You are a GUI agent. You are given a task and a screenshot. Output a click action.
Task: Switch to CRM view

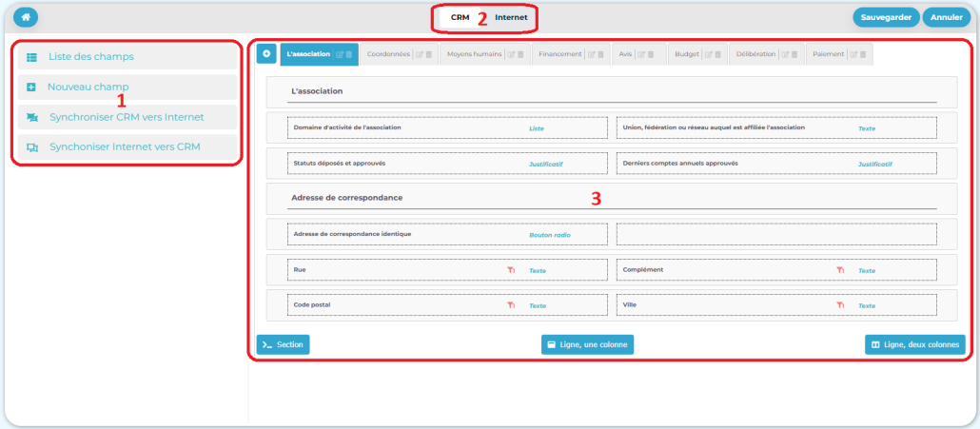[x=460, y=17]
